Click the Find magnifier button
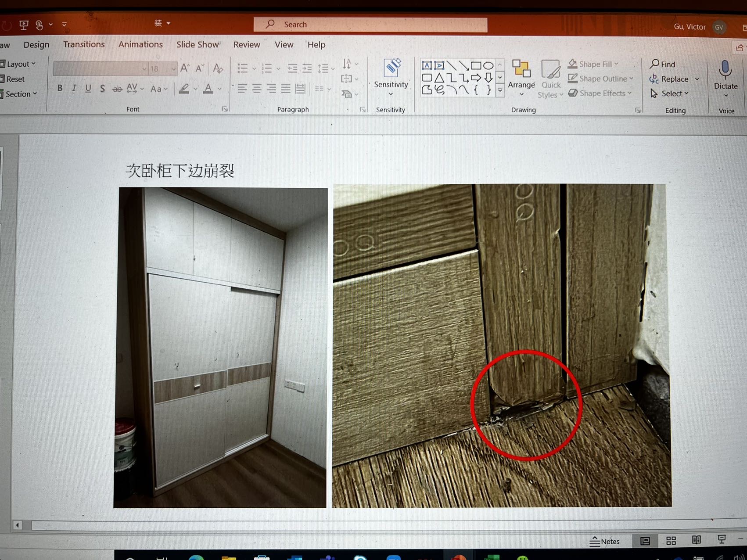 coord(663,64)
